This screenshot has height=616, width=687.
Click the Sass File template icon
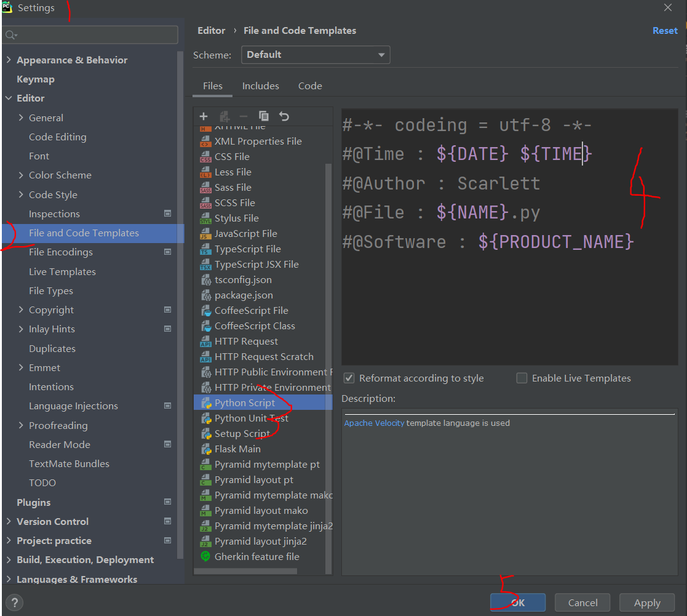click(x=205, y=188)
